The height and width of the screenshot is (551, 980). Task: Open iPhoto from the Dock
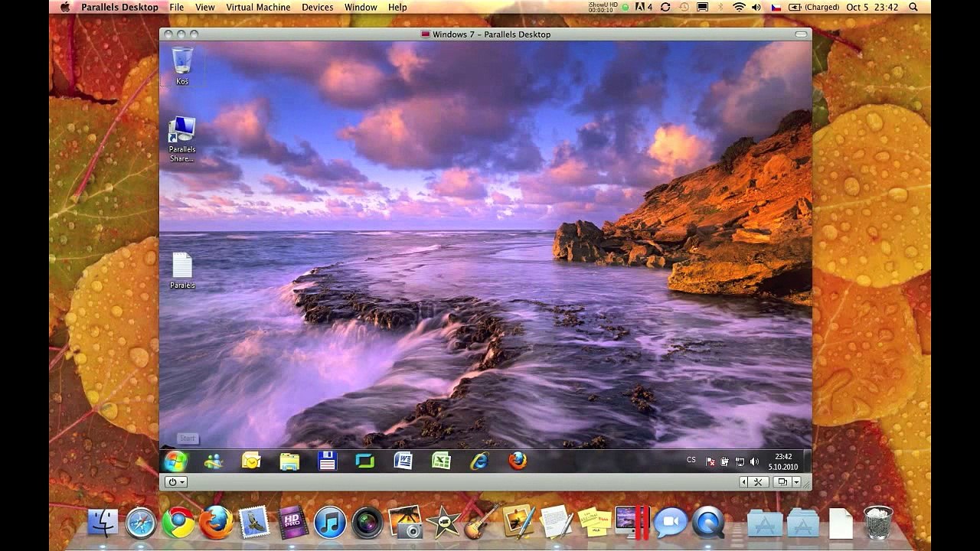[x=404, y=522]
